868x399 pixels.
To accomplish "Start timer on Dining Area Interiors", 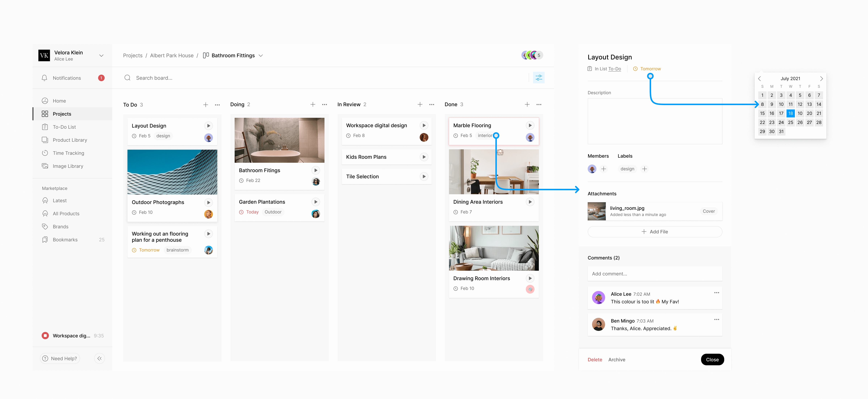I will click(x=530, y=202).
